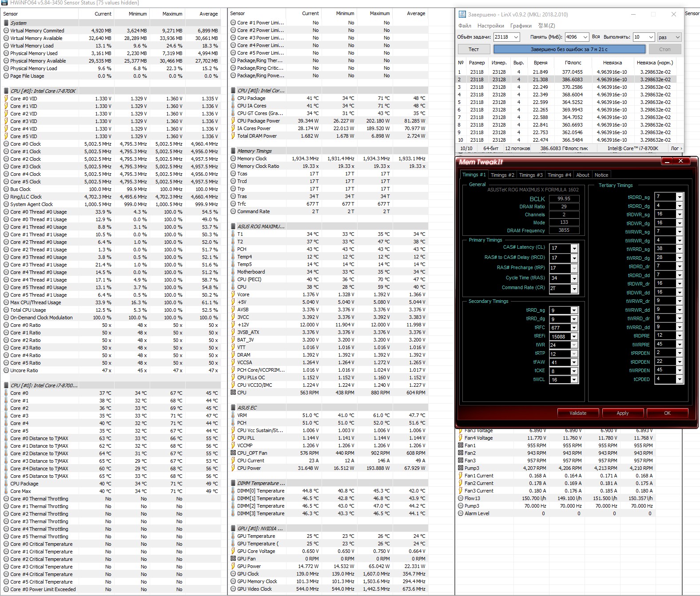Open the About tab in Mem TweakIt
The height and width of the screenshot is (596, 700).
(583, 175)
